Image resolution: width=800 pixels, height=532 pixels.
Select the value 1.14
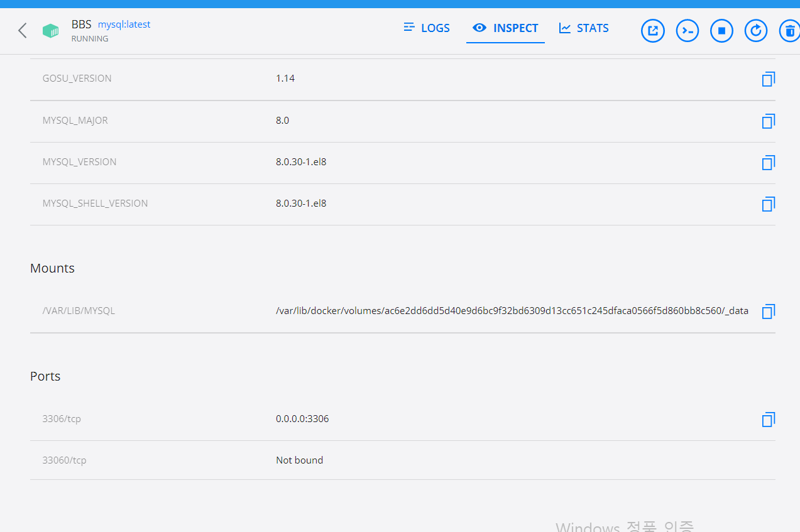pos(285,79)
